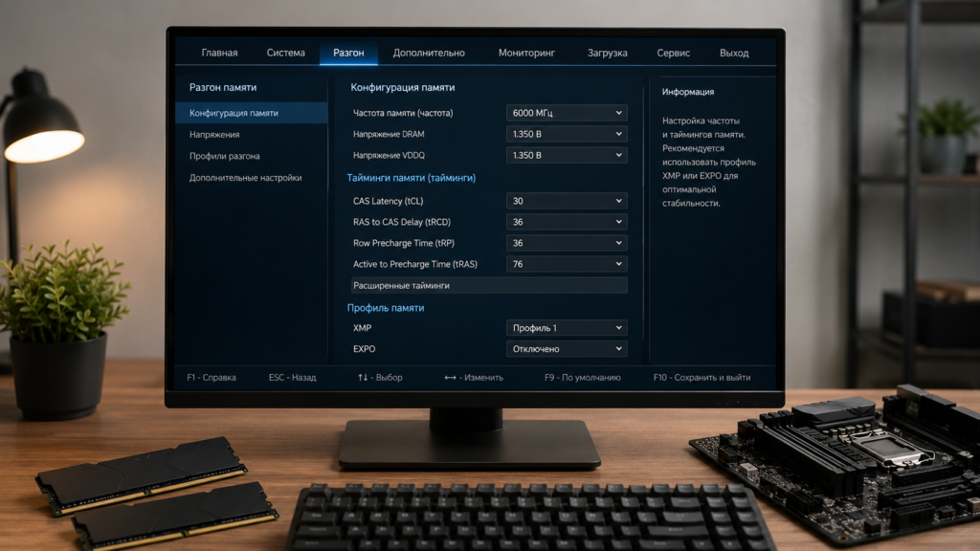Screen dimensions: 980x551
Task: Expand the RAS to CAS Delay dropdown
Action: [x=567, y=222]
